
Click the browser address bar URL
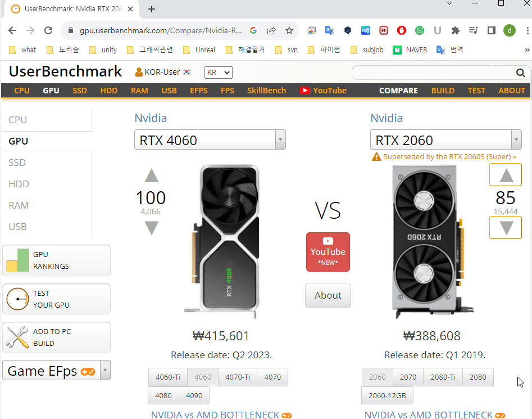pos(161,30)
